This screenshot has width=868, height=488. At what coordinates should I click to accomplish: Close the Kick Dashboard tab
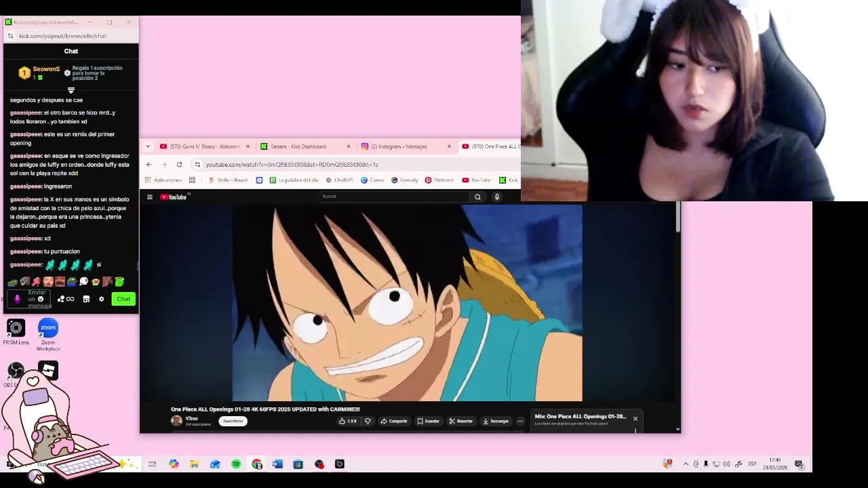[x=349, y=146]
